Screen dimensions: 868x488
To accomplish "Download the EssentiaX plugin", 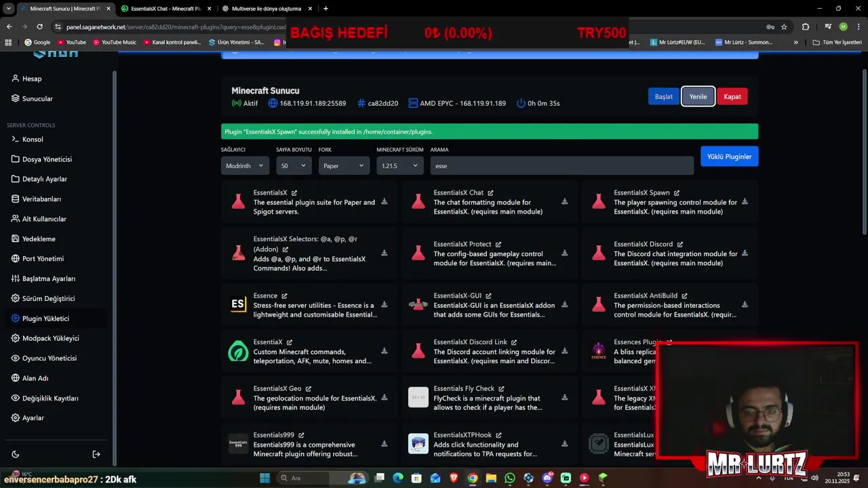I will (384, 351).
